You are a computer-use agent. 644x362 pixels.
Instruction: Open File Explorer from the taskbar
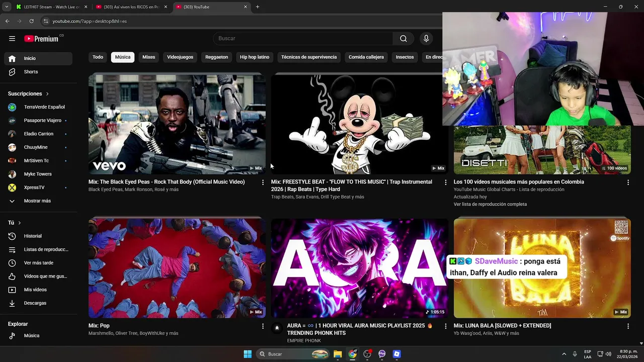click(338, 354)
